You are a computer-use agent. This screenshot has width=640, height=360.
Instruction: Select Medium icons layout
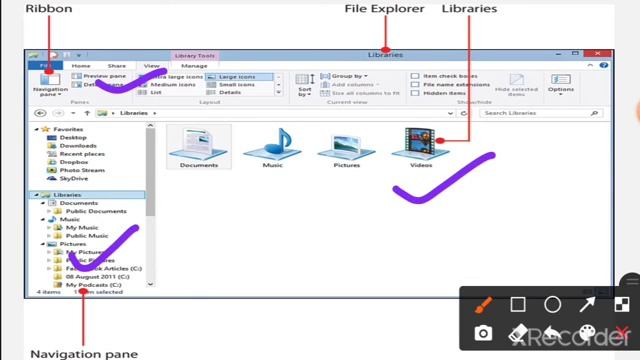167,84
